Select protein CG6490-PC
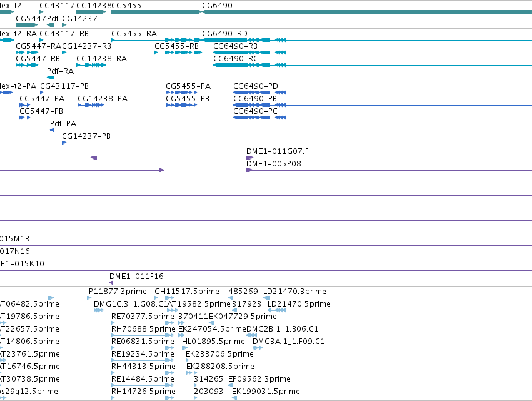 (x=255, y=111)
